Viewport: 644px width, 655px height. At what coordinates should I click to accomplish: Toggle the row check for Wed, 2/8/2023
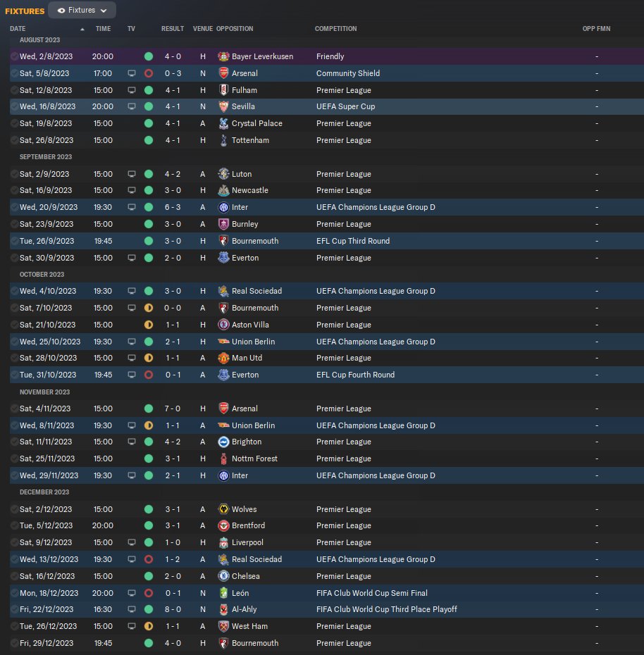(14, 56)
